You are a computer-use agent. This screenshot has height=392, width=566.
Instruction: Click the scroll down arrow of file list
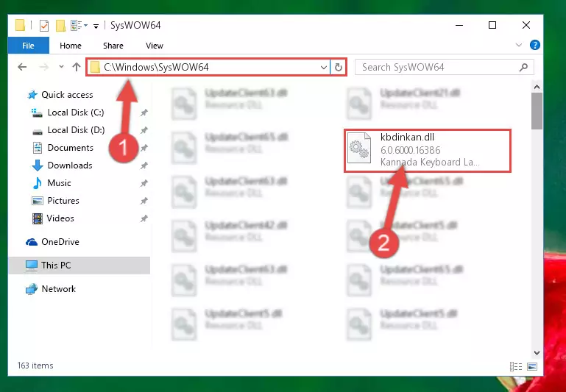[537, 353]
